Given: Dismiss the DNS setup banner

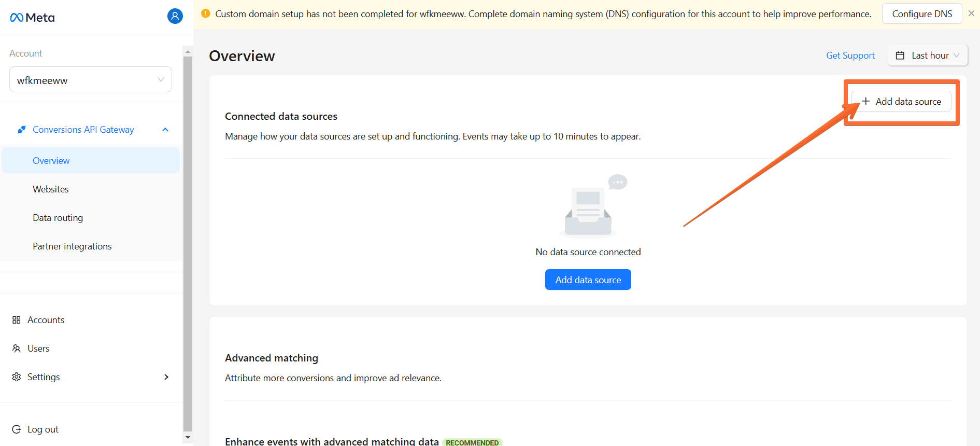Looking at the screenshot, I should coord(971,13).
